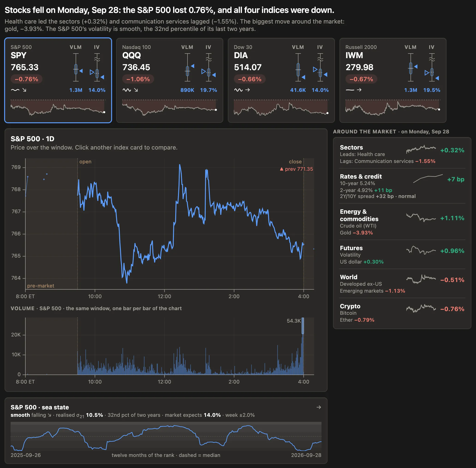Click 'Gold −3.93%' under Energy & commodities
476x468 pixels.
click(x=356, y=233)
